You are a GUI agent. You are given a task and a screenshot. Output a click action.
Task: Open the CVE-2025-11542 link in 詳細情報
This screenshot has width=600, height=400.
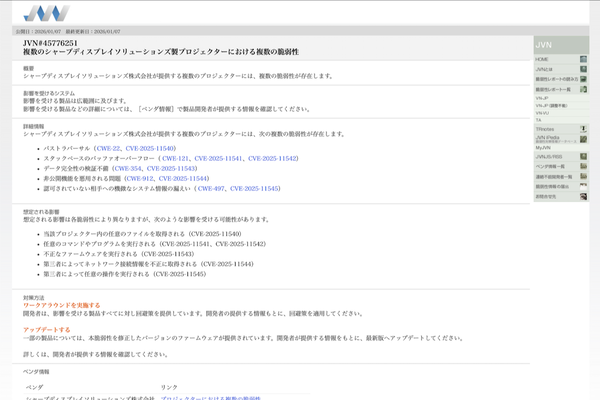click(x=272, y=158)
